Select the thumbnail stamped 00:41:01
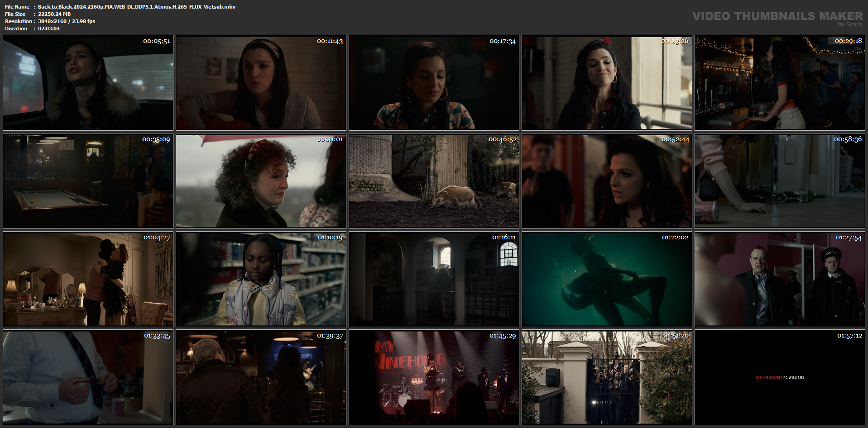Screen dimensions: 868x428 (261, 181)
